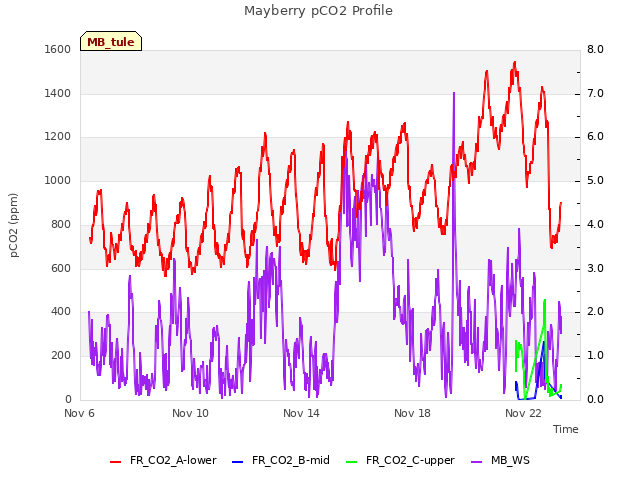Click the tall purple MB_WS spike peak

(454, 93)
